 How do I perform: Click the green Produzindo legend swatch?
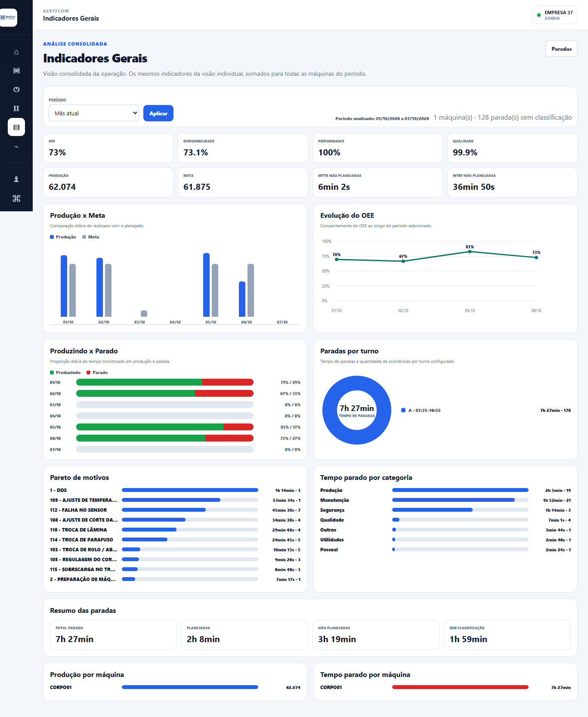(x=52, y=373)
